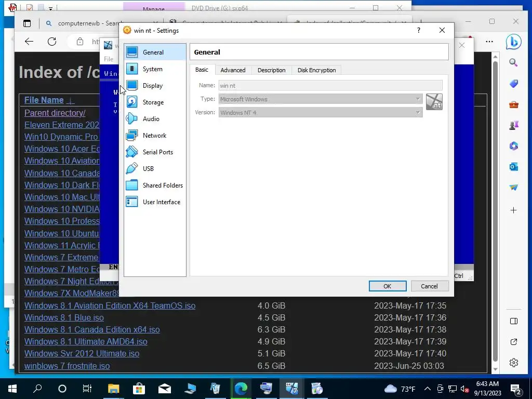The width and height of the screenshot is (532, 399).
Task: Open the notification center icon
Action: pyautogui.click(x=516, y=389)
